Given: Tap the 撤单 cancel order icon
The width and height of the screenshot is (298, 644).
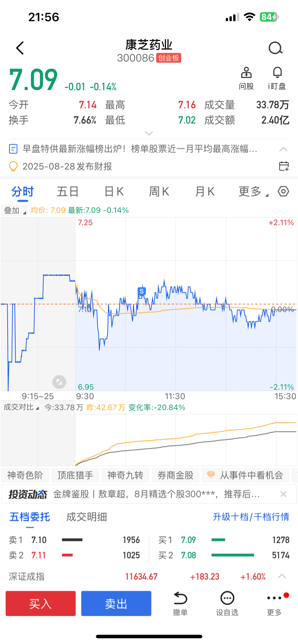Looking at the screenshot, I should (x=180, y=604).
